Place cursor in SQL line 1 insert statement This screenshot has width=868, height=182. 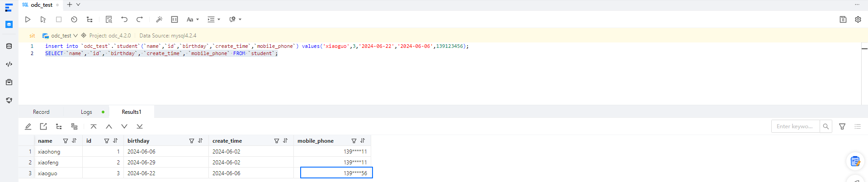[257, 46]
